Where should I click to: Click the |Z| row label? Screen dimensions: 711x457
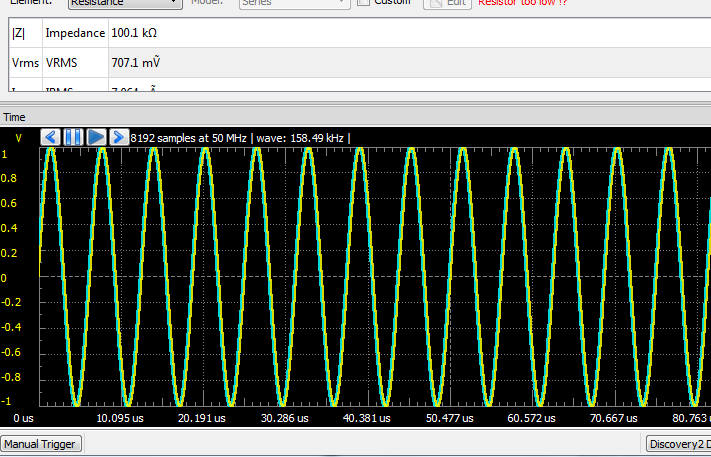(19, 33)
